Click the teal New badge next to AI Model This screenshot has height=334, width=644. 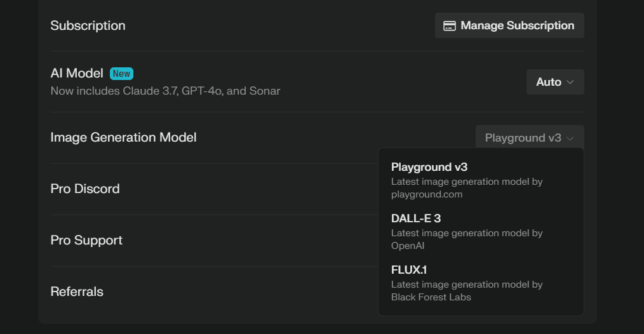pyautogui.click(x=121, y=74)
